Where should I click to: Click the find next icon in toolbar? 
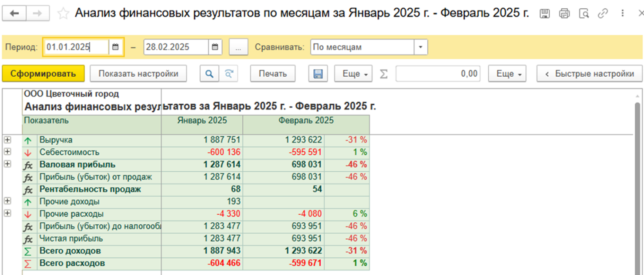(x=228, y=74)
